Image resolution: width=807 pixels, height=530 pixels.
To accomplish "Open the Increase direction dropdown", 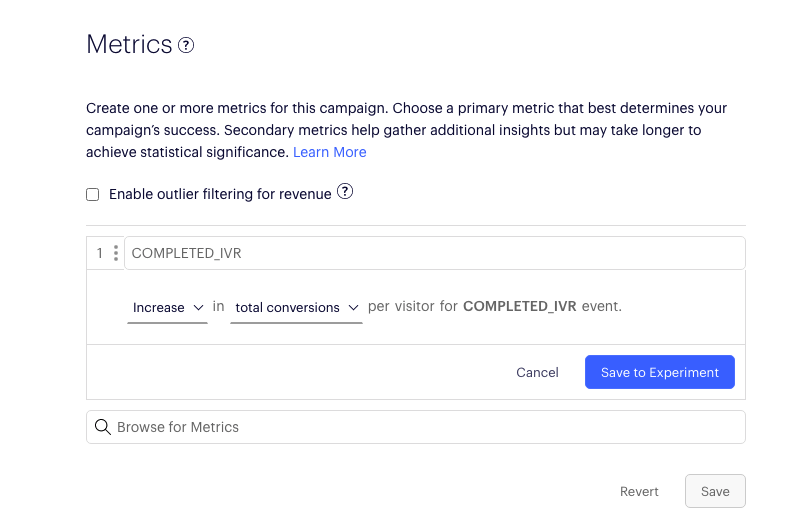I will (167, 307).
